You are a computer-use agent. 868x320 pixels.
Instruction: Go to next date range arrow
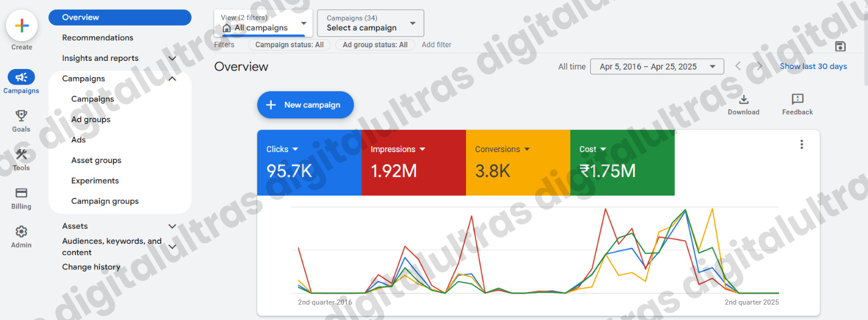[x=759, y=66]
